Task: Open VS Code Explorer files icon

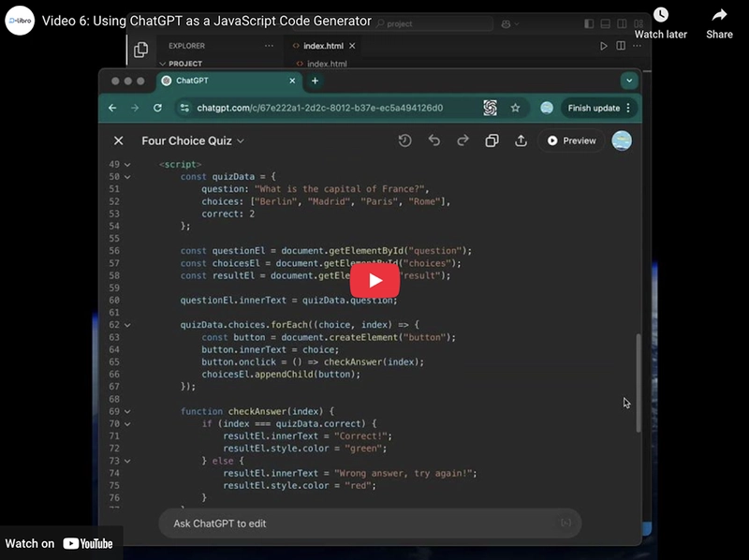Action: (x=141, y=50)
